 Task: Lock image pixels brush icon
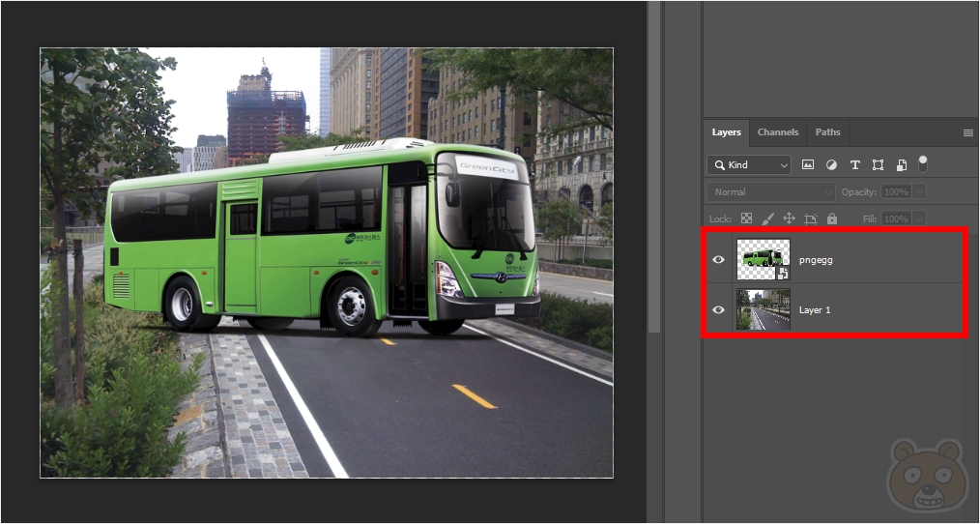(768, 218)
